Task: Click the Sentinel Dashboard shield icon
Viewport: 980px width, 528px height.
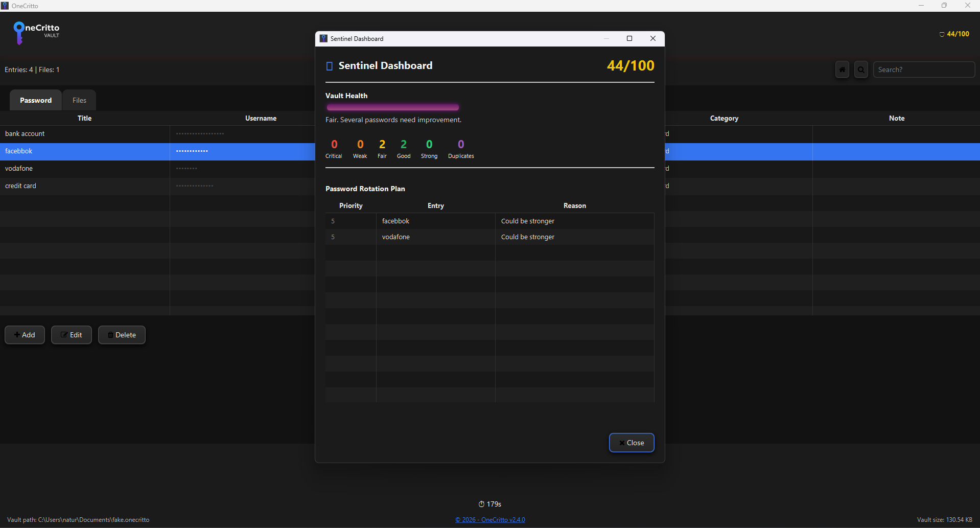Action: coord(330,66)
